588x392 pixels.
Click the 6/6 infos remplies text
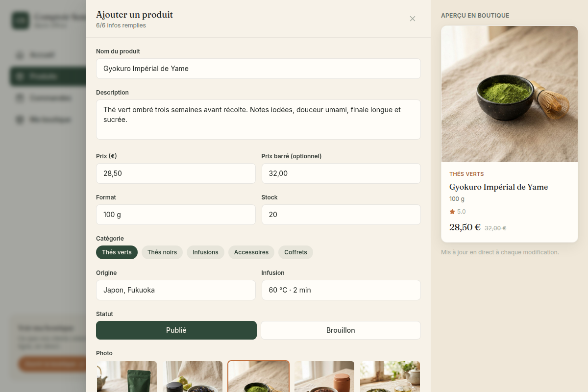(x=121, y=25)
